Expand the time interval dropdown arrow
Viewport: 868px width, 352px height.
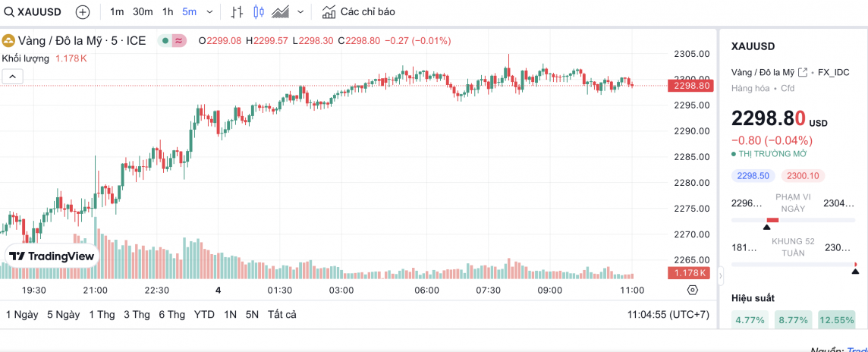(209, 12)
